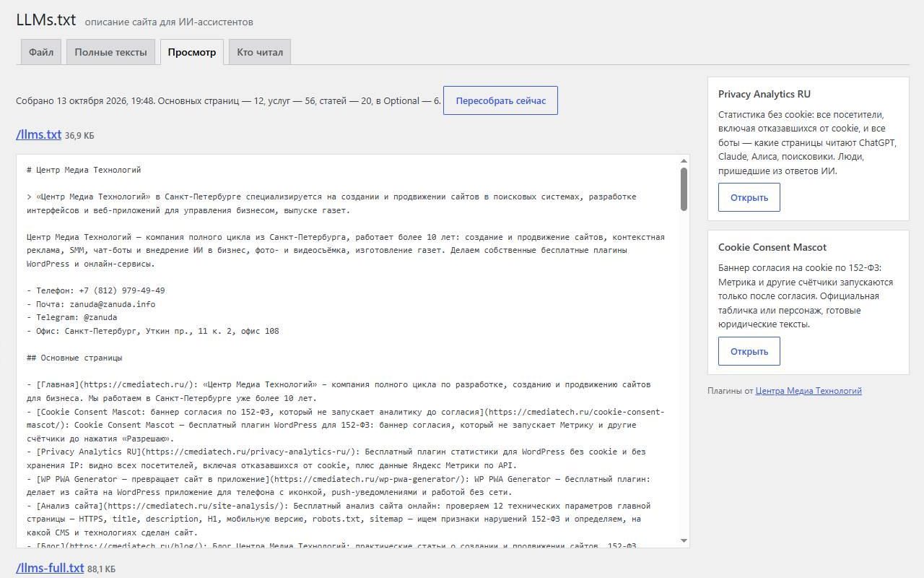Click the 88,1 КБ file size

101,569
